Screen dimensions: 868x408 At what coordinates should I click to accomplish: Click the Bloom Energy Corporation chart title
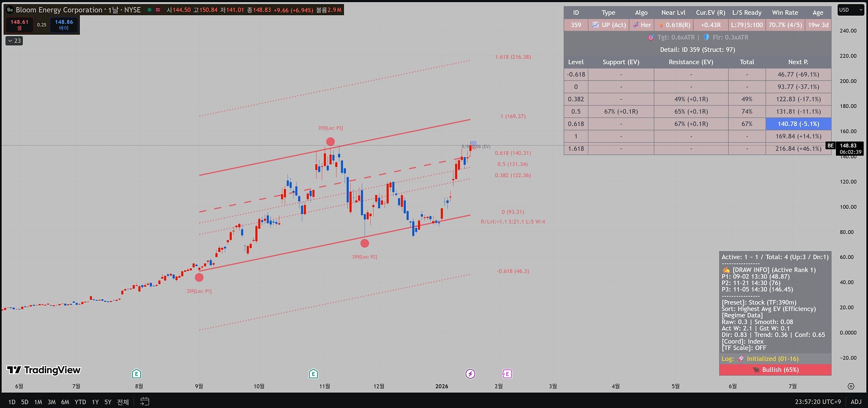[59, 10]
